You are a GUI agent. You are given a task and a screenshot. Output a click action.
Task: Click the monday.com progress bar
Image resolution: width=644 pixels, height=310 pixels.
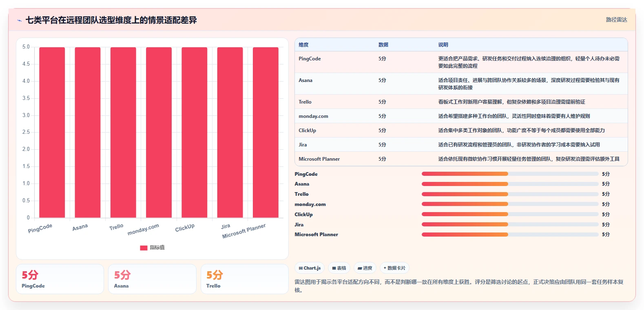[510, 204]
